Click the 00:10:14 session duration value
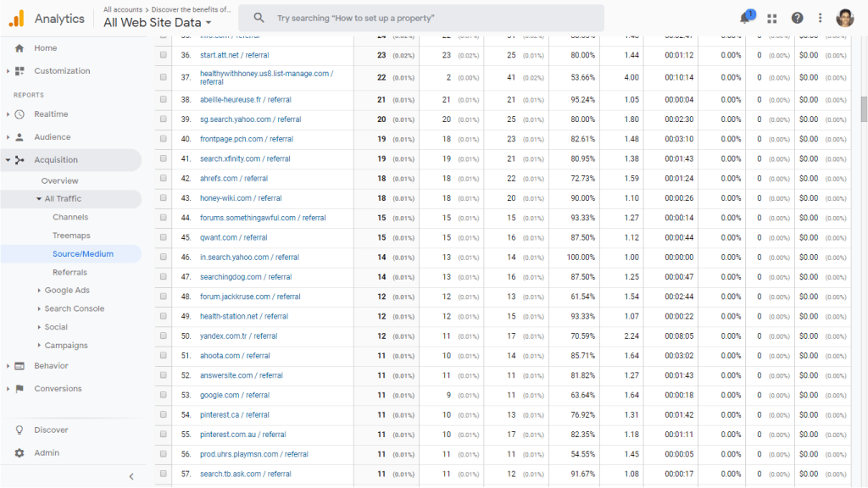 click(679, 77)
